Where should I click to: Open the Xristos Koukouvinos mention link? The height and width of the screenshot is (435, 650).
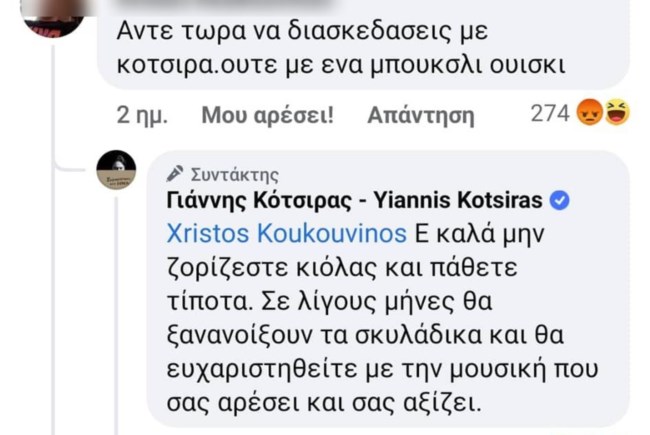click(x=284, y=233)
